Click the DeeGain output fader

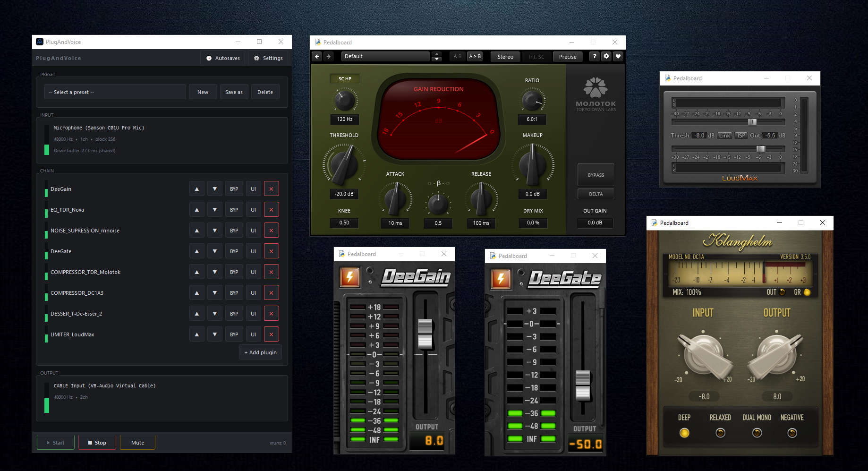pos(425,334)
